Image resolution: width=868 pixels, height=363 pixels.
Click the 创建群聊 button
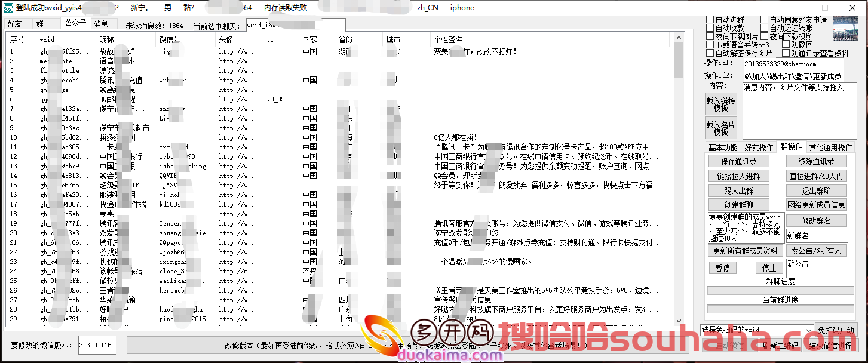click(738, 205)
